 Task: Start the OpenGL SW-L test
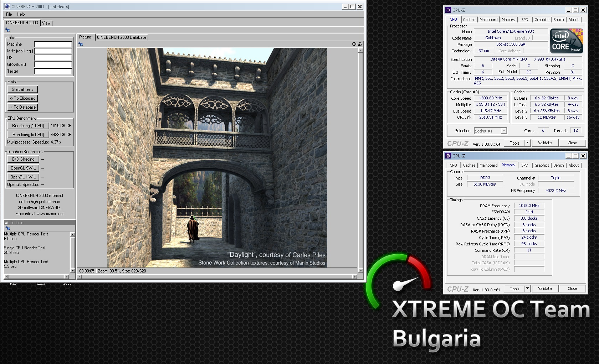[x=23, y=168]
